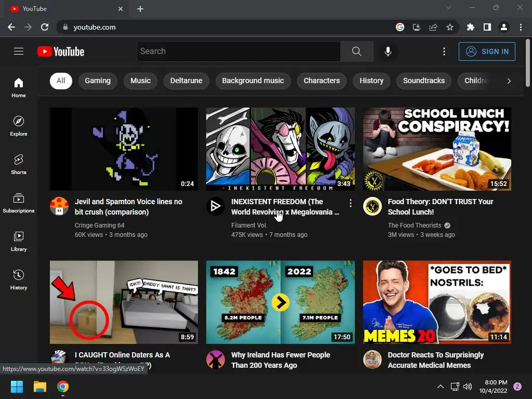Select the Deltarune filter chip
This screenshot has height=399, width=532.
187,81
